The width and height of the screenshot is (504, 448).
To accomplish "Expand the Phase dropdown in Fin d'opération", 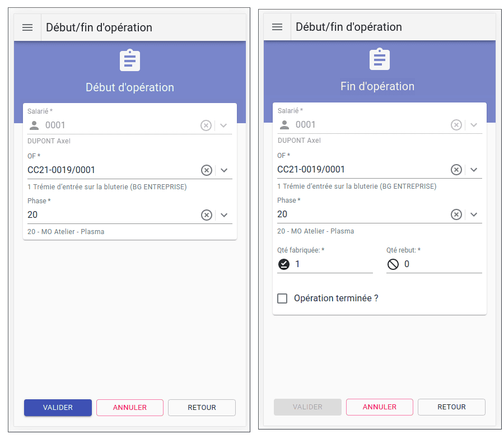I will point(474,214).
